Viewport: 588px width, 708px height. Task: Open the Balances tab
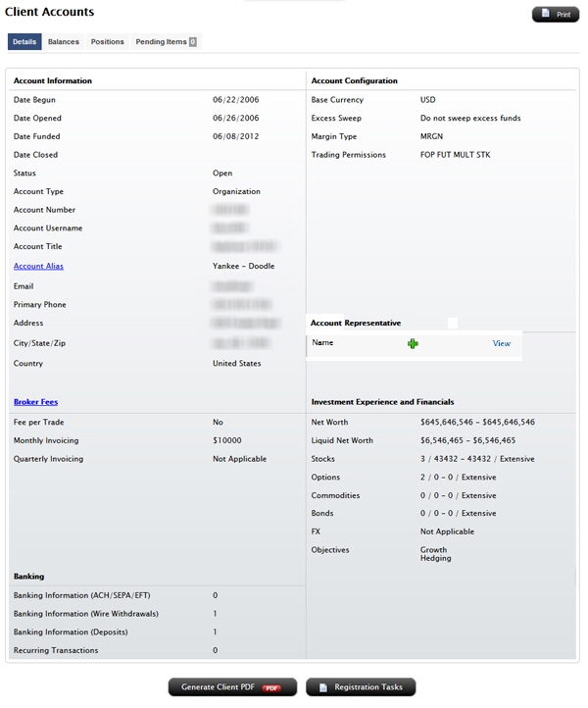point(64,42)
